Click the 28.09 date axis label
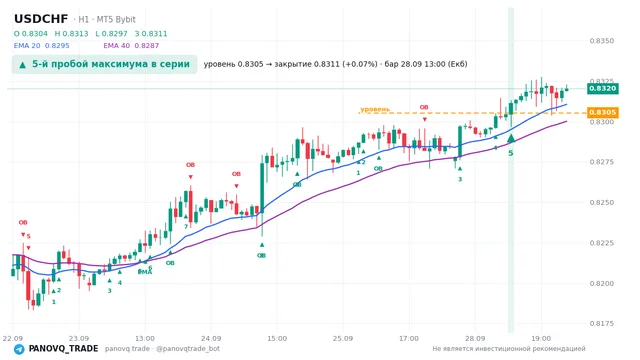Viewport: 640px width, 360px height. [475, 338]
